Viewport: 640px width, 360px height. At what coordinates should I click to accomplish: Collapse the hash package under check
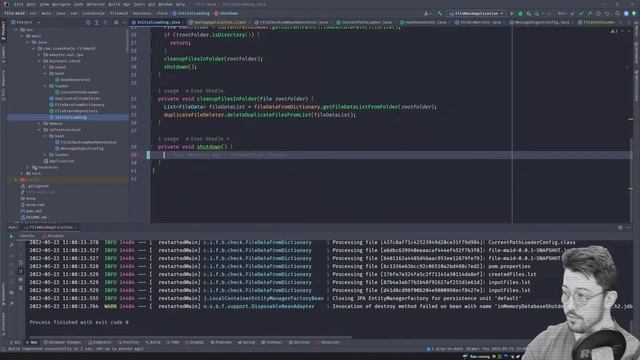click(x=45, y=73)
